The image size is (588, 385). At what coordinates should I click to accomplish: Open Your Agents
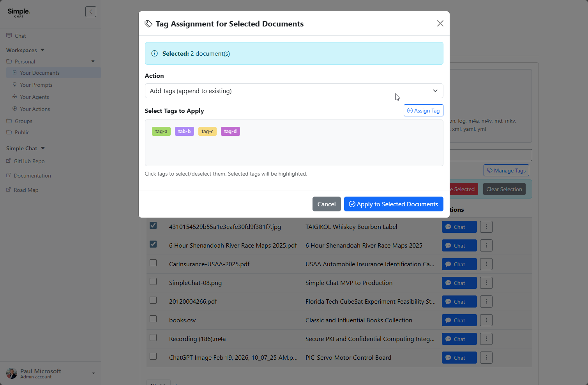point(34,97)
